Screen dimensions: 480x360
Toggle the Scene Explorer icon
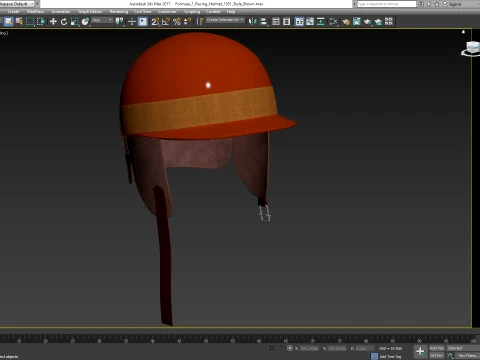pyautogui.click(x=276, y=22)
